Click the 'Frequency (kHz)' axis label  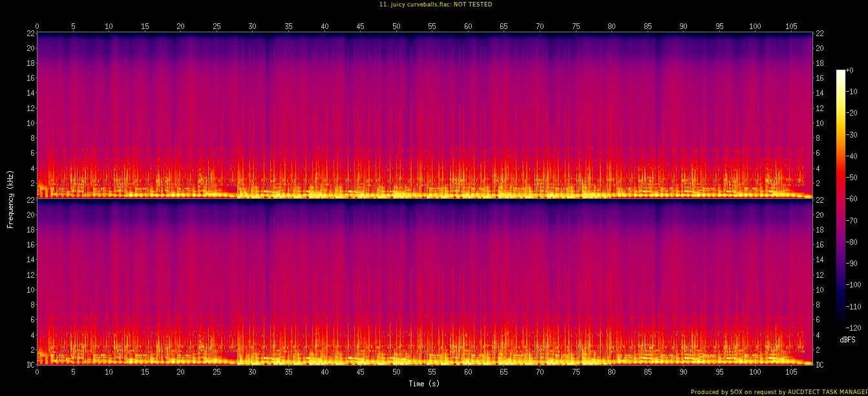click(x=10, y=198)
